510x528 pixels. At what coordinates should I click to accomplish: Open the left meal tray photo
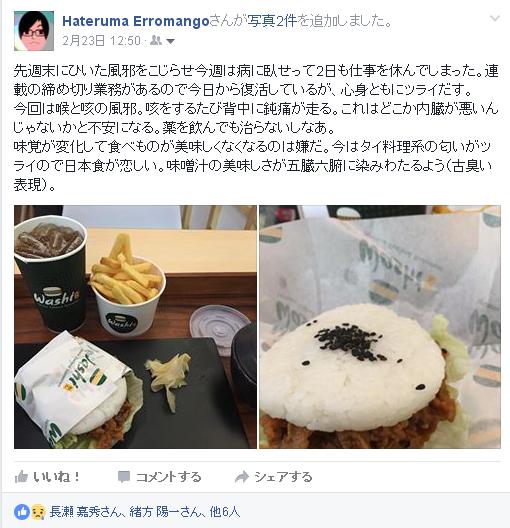(x=135, y=327)
